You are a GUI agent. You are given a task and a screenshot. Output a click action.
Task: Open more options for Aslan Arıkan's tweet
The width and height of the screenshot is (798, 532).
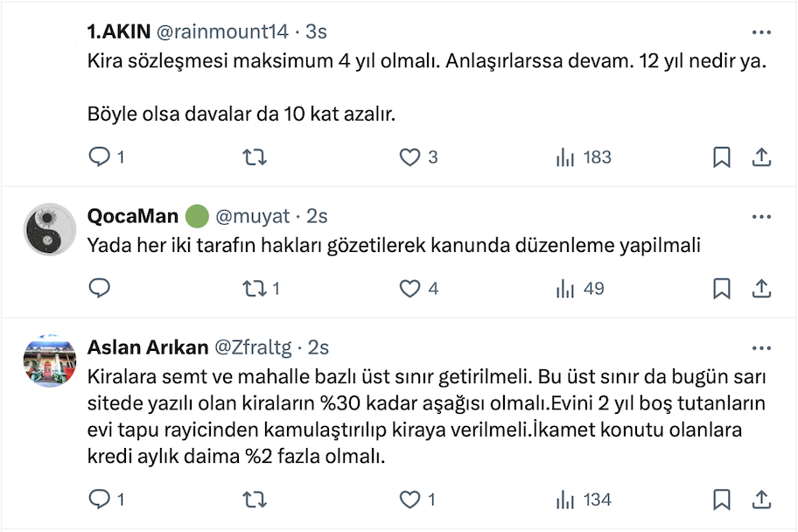(762, 347)
